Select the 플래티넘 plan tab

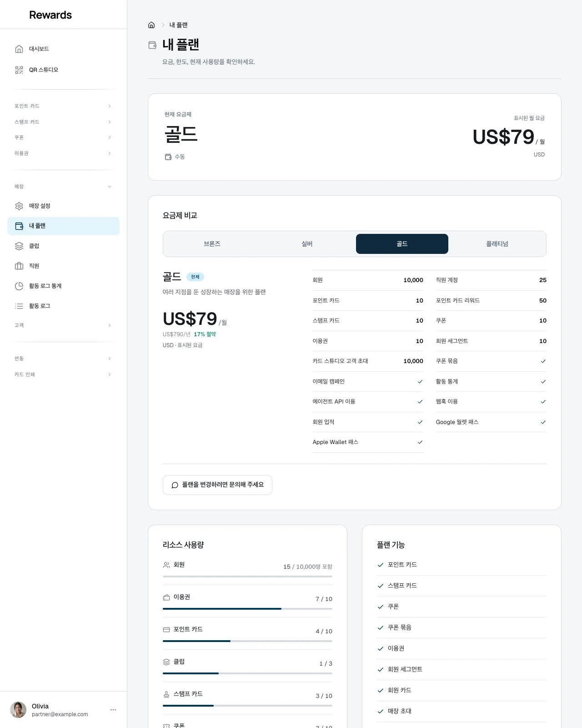[x=497, y=244]
